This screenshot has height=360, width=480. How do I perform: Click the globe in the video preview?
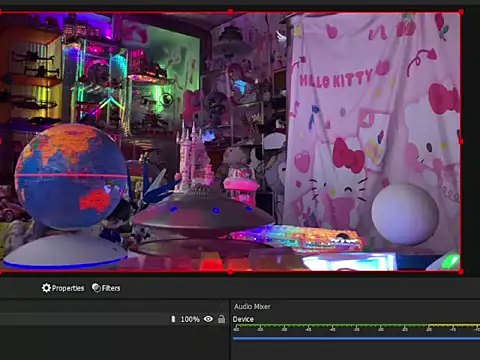pos(71,177)
